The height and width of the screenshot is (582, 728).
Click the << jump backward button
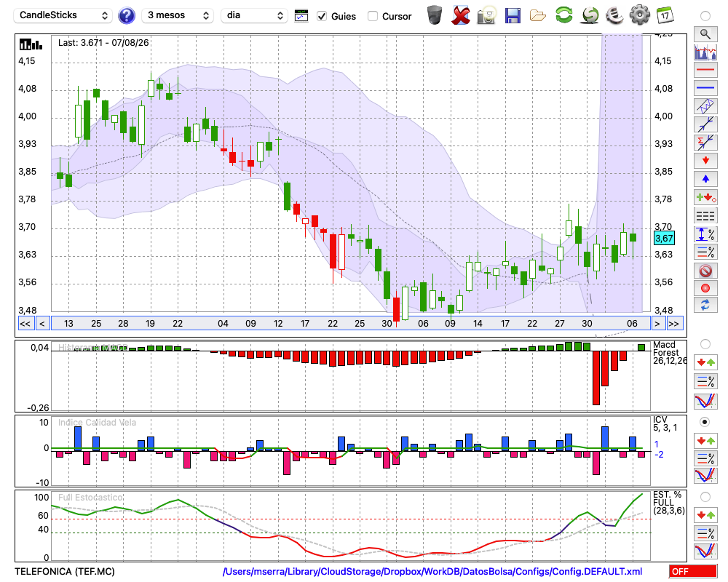coord(25,324)
